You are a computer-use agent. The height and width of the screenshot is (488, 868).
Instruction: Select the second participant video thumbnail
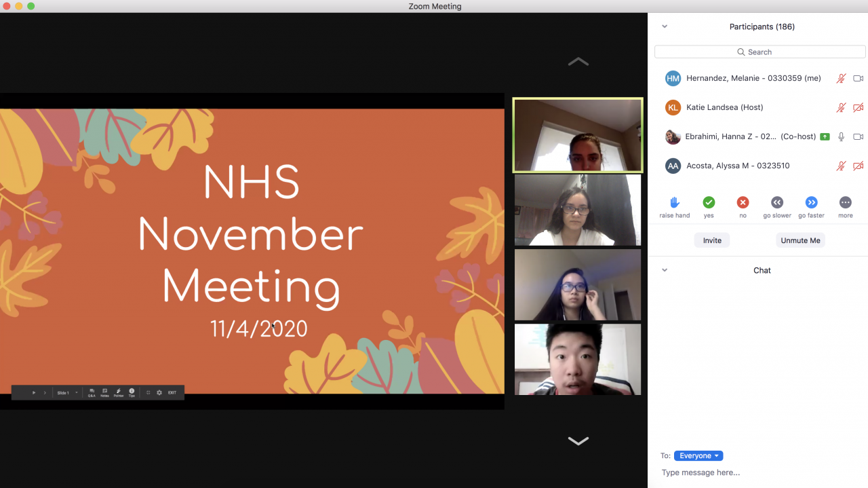tap(578, 210)
